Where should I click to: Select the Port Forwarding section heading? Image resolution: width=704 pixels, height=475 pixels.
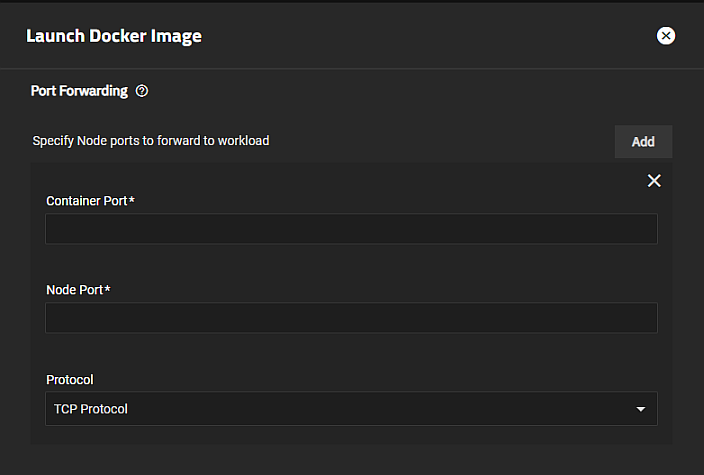[79, 91]
